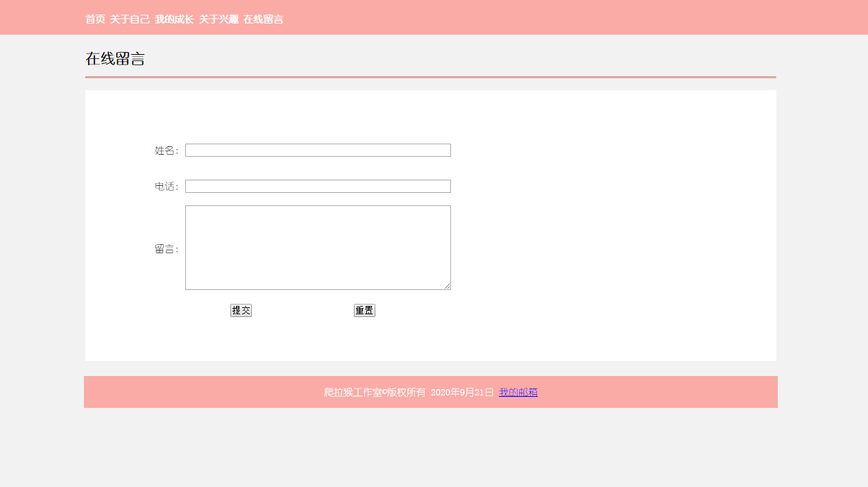Click the 重置 reset button

tap(364, 311)
